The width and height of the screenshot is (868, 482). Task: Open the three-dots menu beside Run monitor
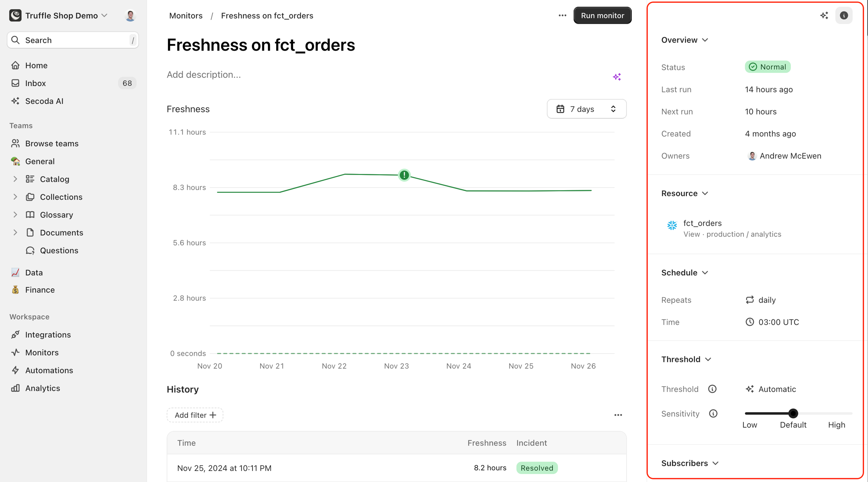pyautogui.click(x=562, y=15)
